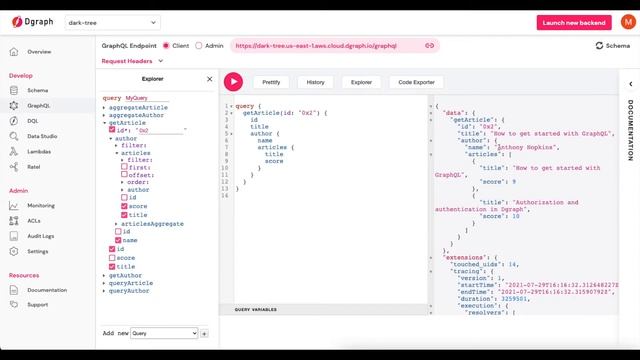The width and height of the screenshot is (640, 360).
Task: Open Schema database icon in sidebar
Action: coord(14,90)
